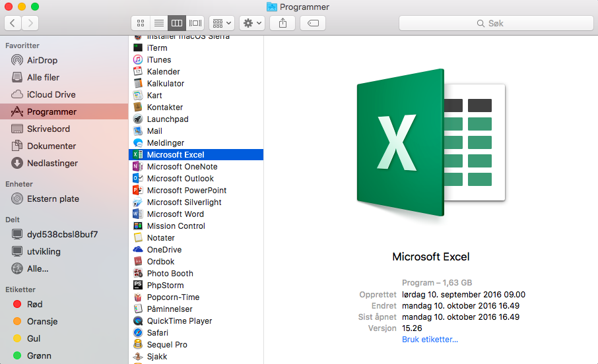Select Programmer in the sidebar
Image resolution: width=598 pixels, height=364 pixels.
pos(64,111)
